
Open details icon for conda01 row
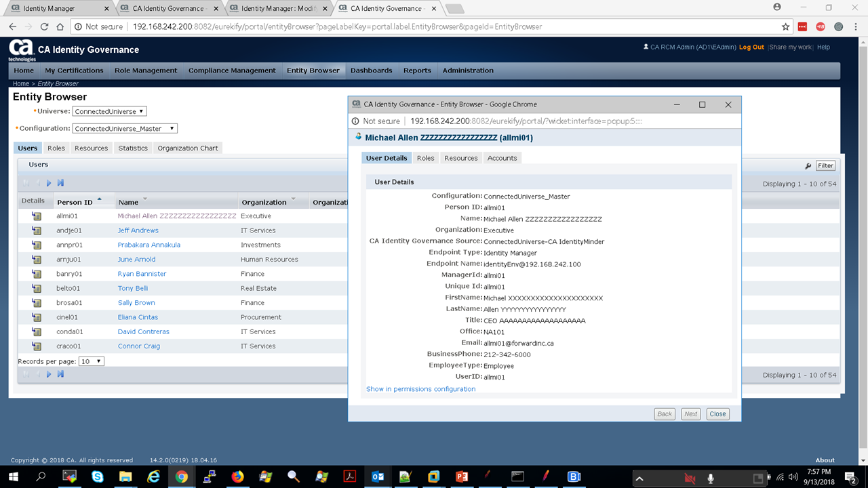pos(37,332)
